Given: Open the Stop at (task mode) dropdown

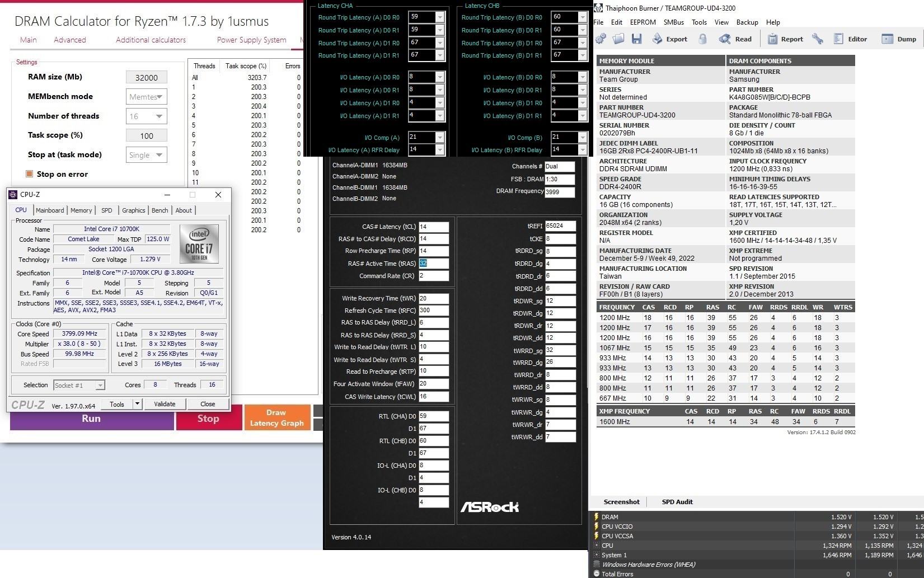Looking at the screenshot, I should click(147, 155).
